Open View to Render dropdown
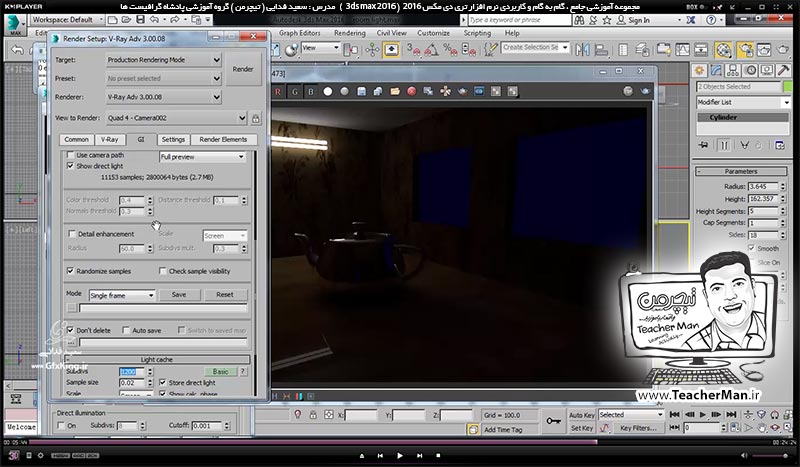This screenshot has height=467, width=800. coord(177,118)
